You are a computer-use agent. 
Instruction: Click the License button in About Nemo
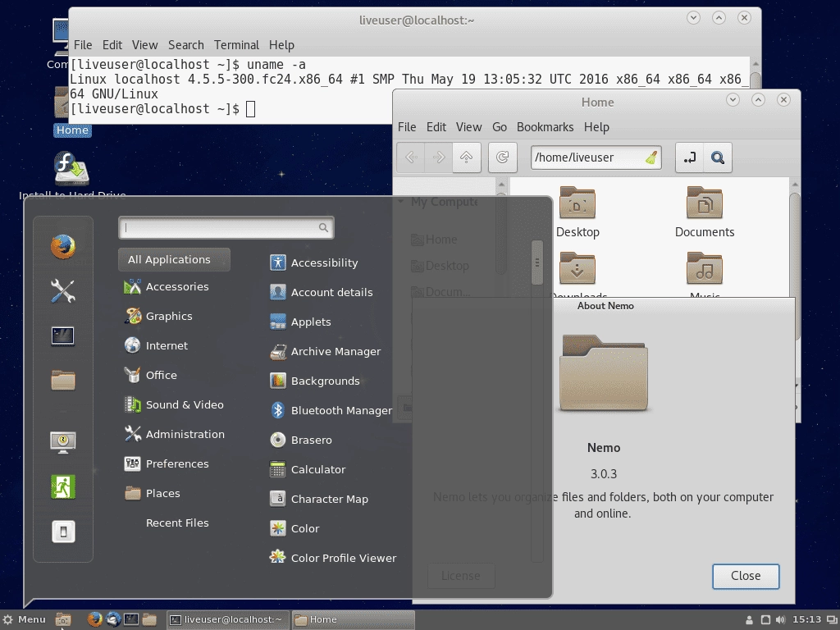[461, 576]
